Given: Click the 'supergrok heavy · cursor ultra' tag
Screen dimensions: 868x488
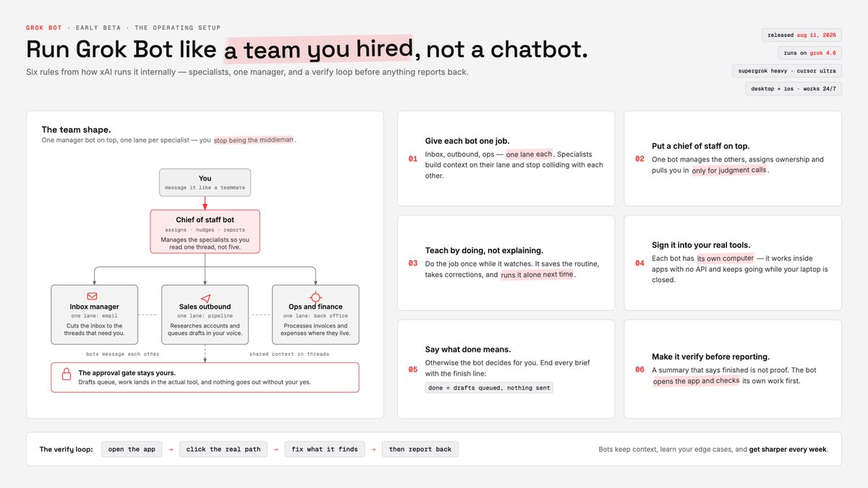Looking at the screenshot, I should click(x=788, y=71).
